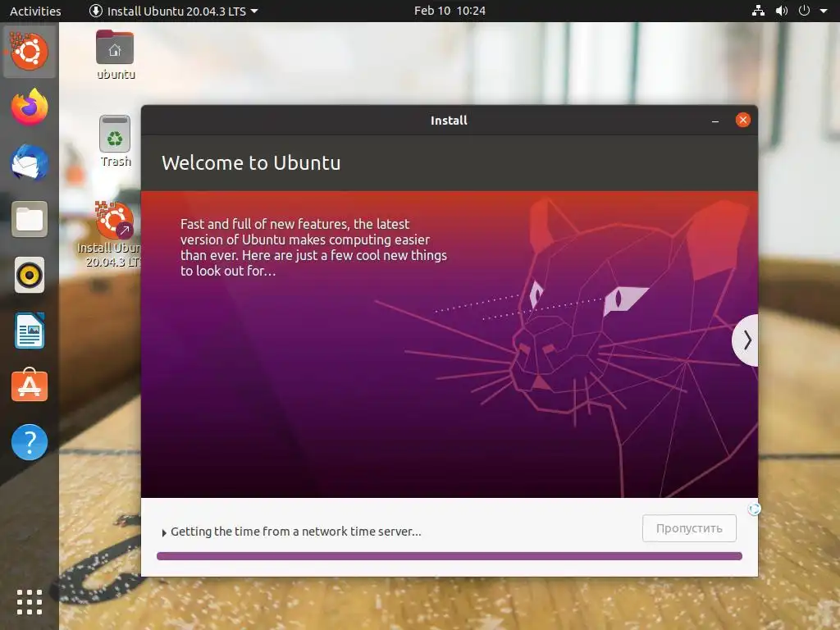Open Thunderbird Mail from the dock

(x=30, y=163)
